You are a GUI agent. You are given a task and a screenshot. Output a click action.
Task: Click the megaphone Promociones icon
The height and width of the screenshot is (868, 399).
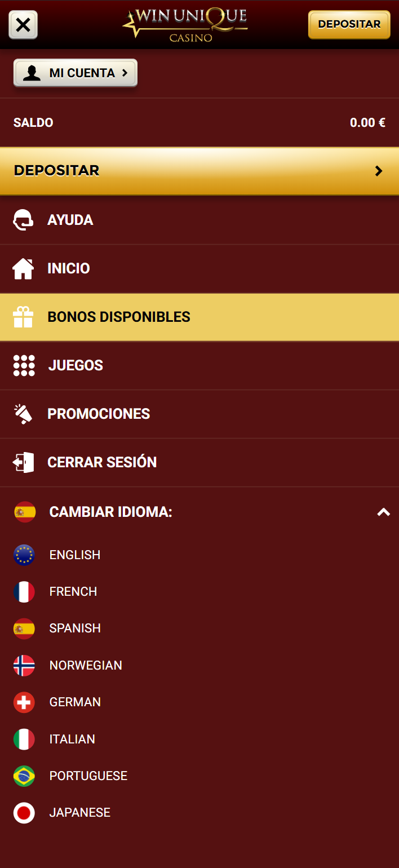[24, 414]
